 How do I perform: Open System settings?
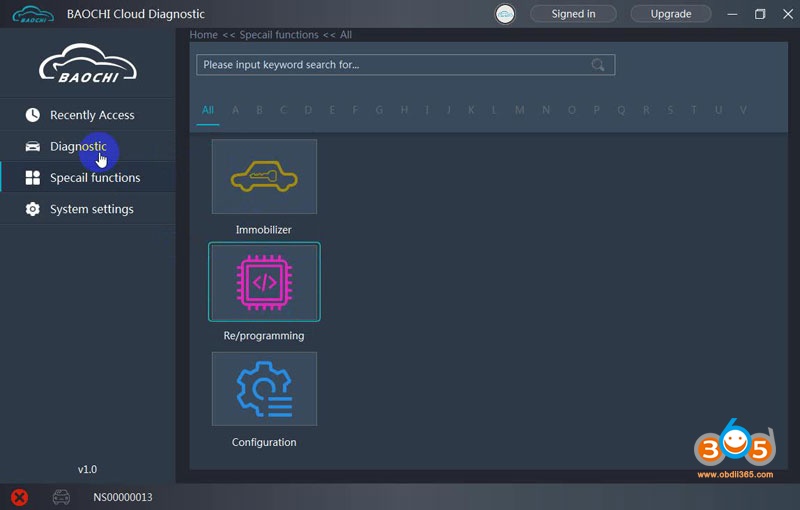point(88,209)
